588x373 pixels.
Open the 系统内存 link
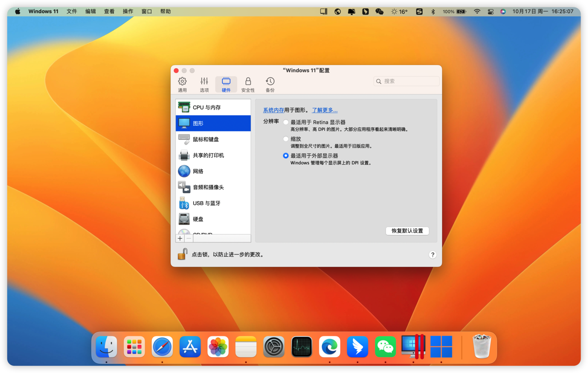point(273,110)
